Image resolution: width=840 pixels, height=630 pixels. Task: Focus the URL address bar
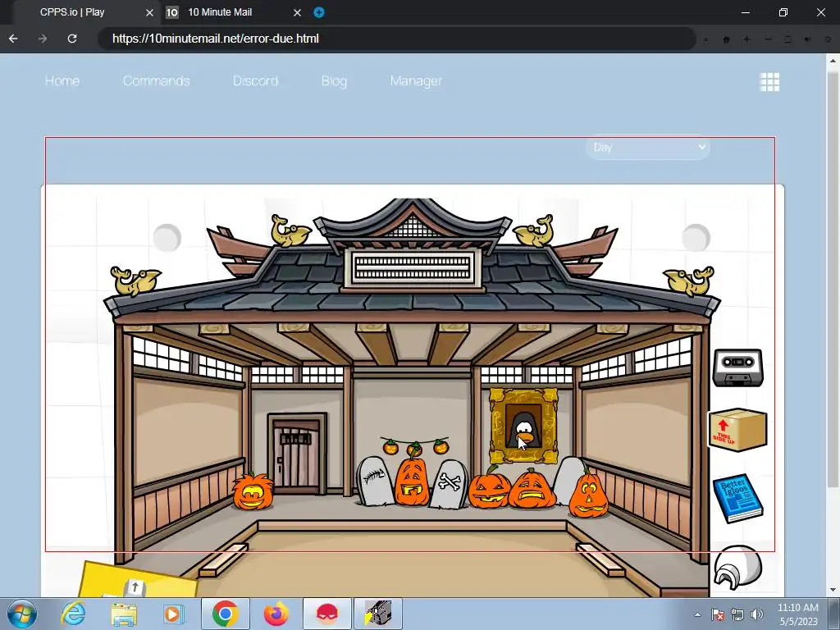[396, 39]
